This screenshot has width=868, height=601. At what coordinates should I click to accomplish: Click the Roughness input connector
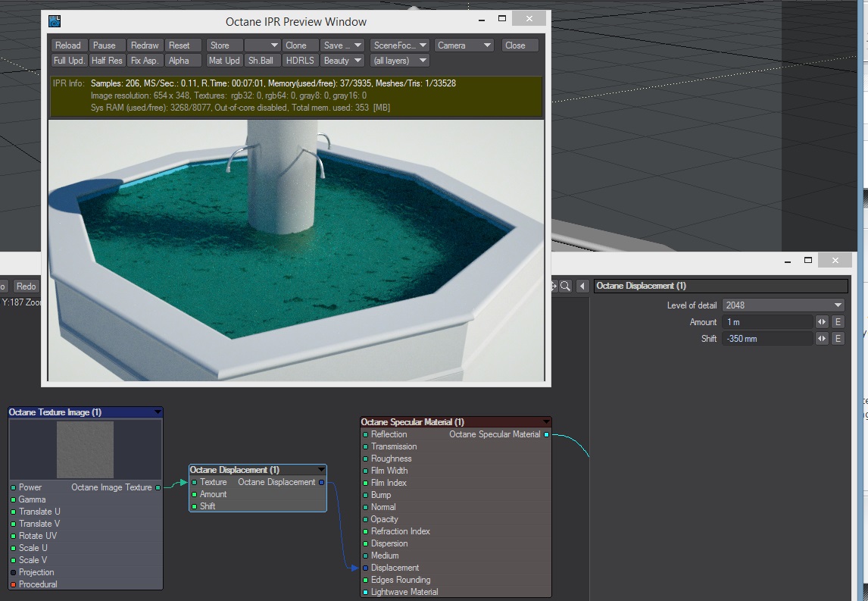click(365, 459)
